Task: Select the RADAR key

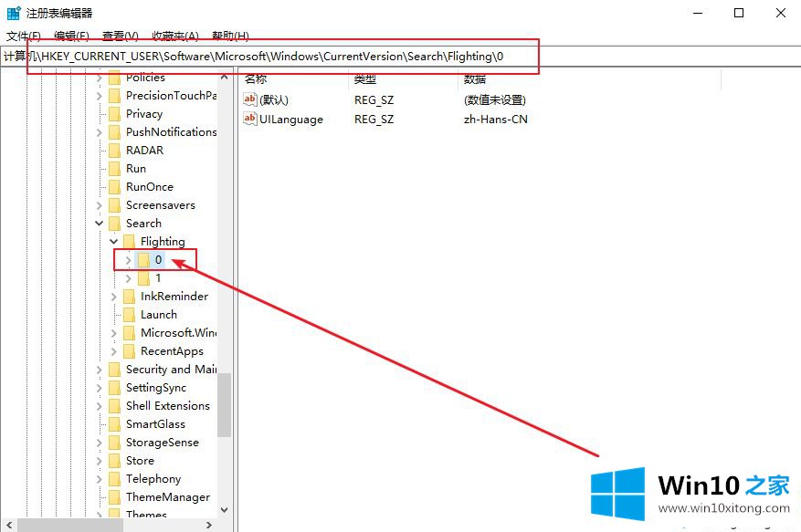Action: tap(144, 151)
